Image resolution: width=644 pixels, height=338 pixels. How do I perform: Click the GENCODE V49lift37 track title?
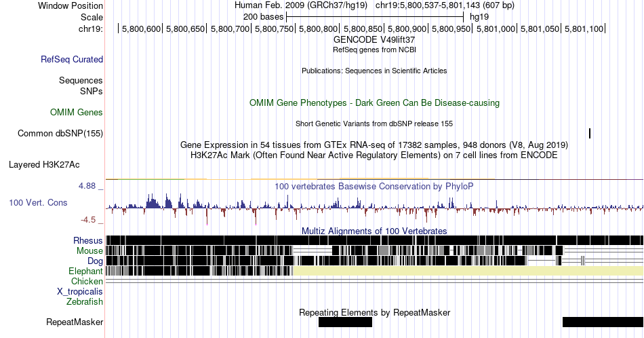374,40
